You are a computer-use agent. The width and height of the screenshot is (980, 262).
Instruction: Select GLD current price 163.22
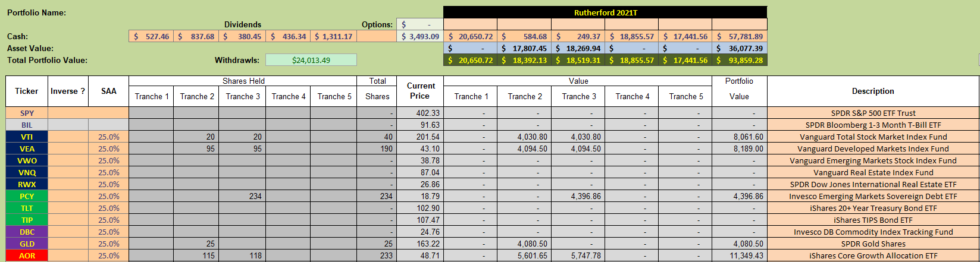[x=420, y=244]
